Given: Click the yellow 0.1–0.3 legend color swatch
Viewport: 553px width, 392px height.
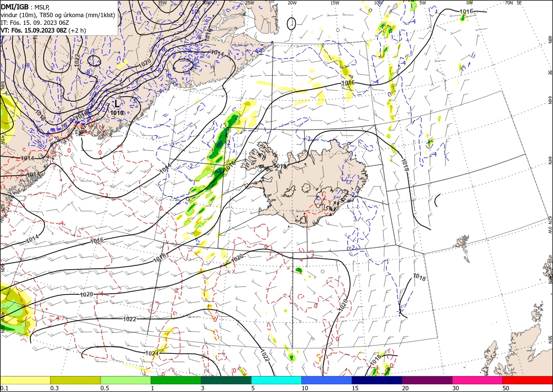Looking at the screenshot, I should 25,380.
